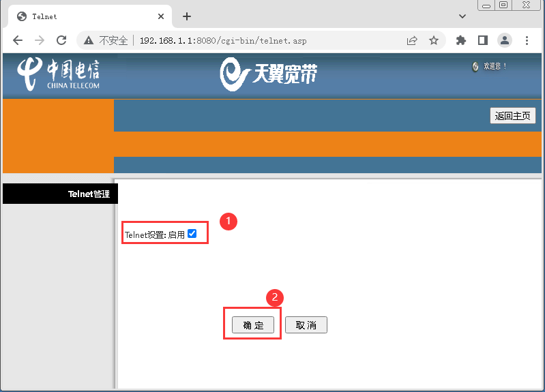Click the 天翼宽带 logo
The width and height of the screenshot is (545, 392).
pos(268,74)
